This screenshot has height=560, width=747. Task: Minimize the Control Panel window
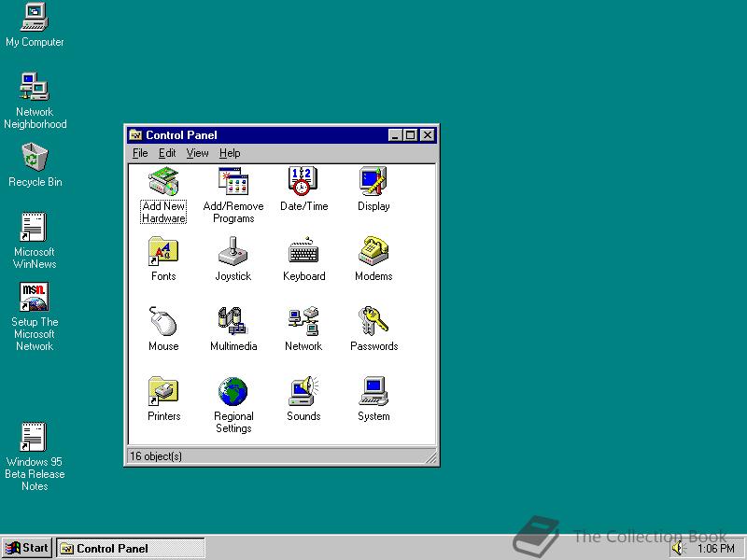coord(395,135)
